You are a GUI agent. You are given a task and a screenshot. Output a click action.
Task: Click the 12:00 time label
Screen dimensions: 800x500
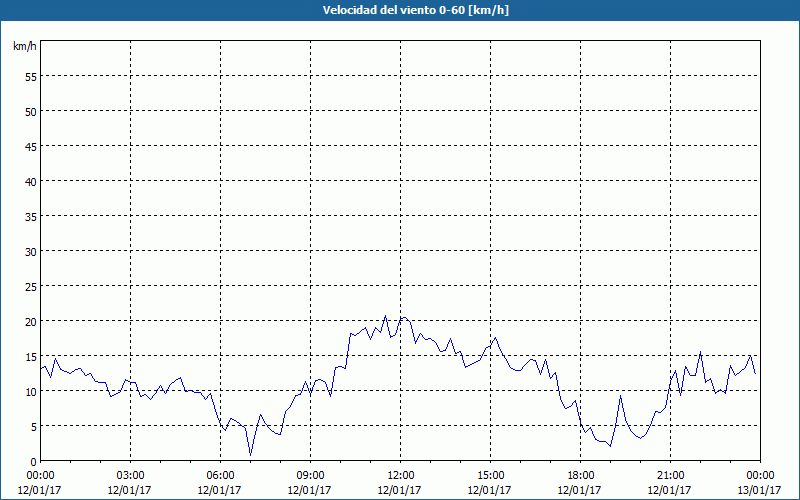tap(401, 476)
